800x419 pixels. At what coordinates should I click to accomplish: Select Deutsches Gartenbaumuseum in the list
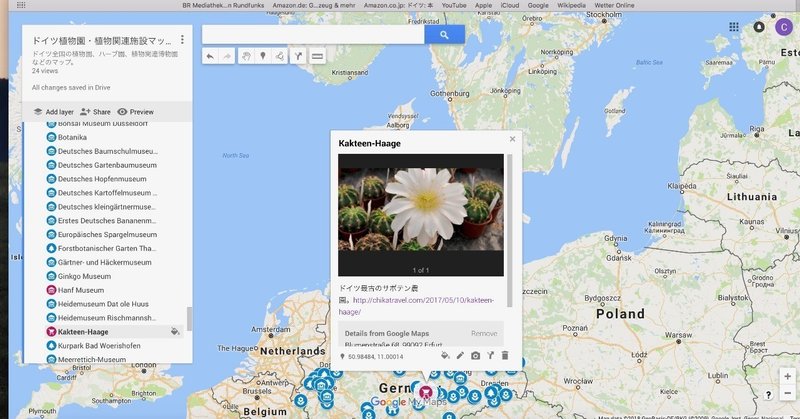click(x=107, y=165)
